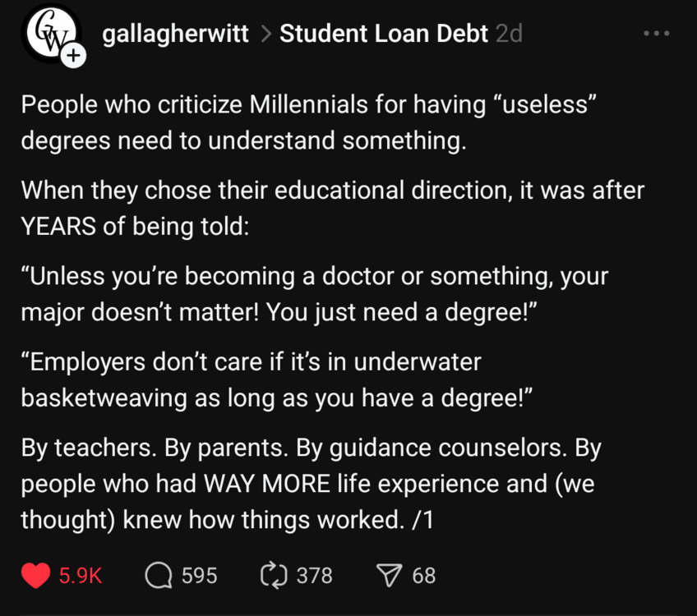The width and height of the screenshot is (697, 616).
Task: Open replies via the comment bubble icon
Action: [157, 576]
